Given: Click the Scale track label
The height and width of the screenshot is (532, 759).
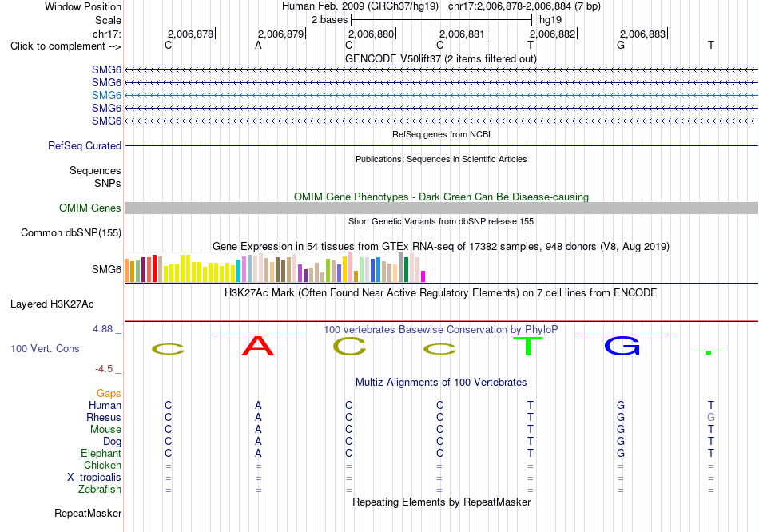Looking at the screenshot, I should point(108,20).
